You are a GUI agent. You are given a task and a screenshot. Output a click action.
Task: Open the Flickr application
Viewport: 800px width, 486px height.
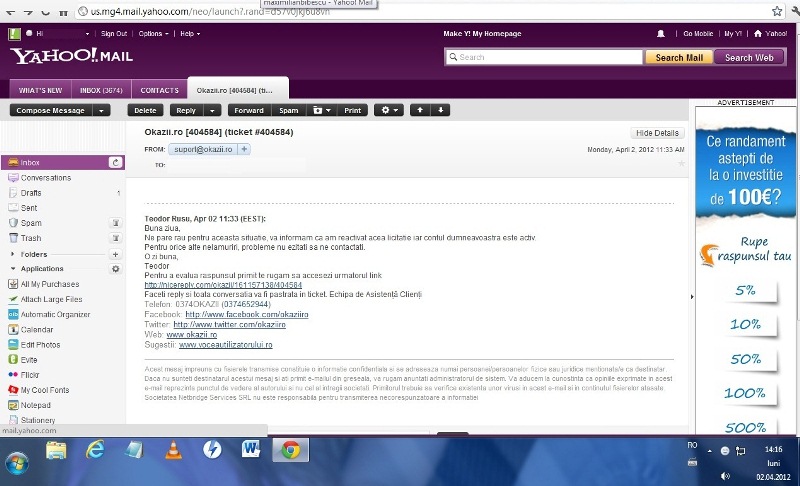pos(29,375)
